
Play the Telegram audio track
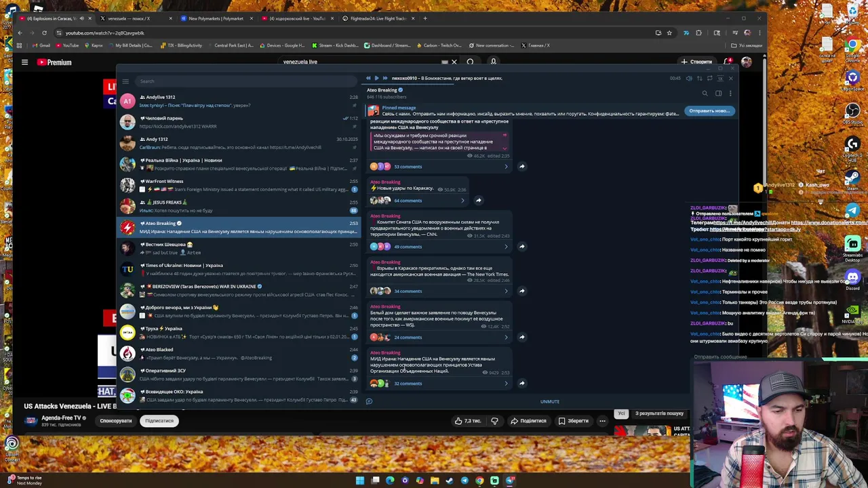376,78
